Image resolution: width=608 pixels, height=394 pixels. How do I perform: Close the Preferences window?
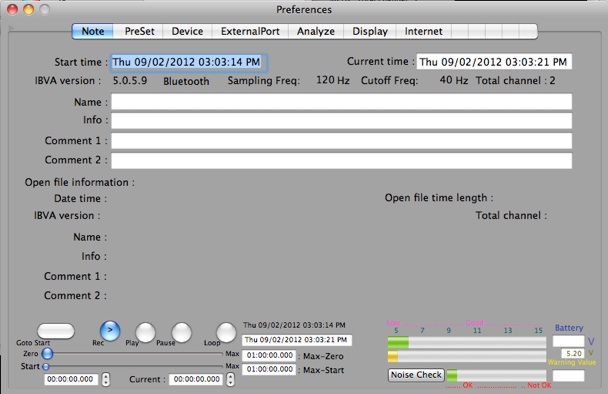(12, 9)
